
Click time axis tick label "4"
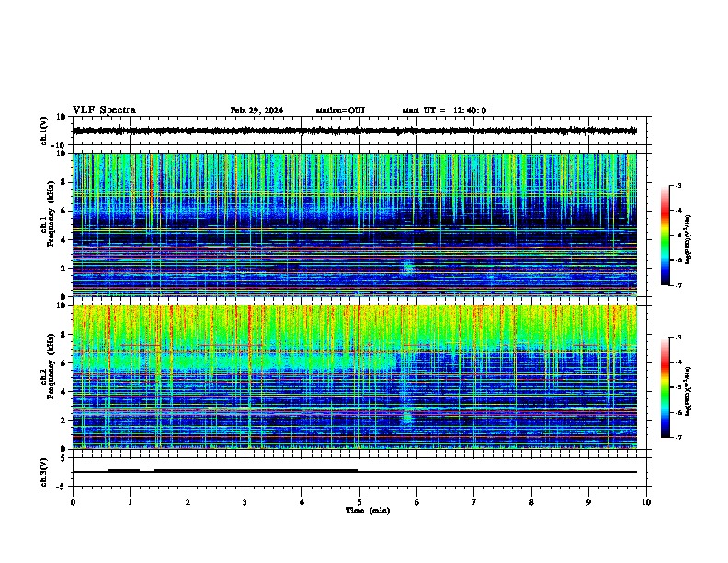[302, 502]
